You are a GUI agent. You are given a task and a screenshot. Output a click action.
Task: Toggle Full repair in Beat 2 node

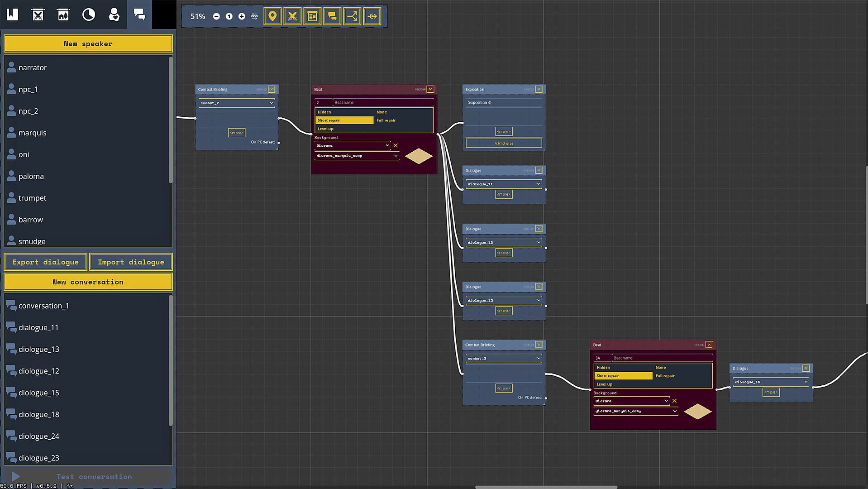tap(404, 120)
